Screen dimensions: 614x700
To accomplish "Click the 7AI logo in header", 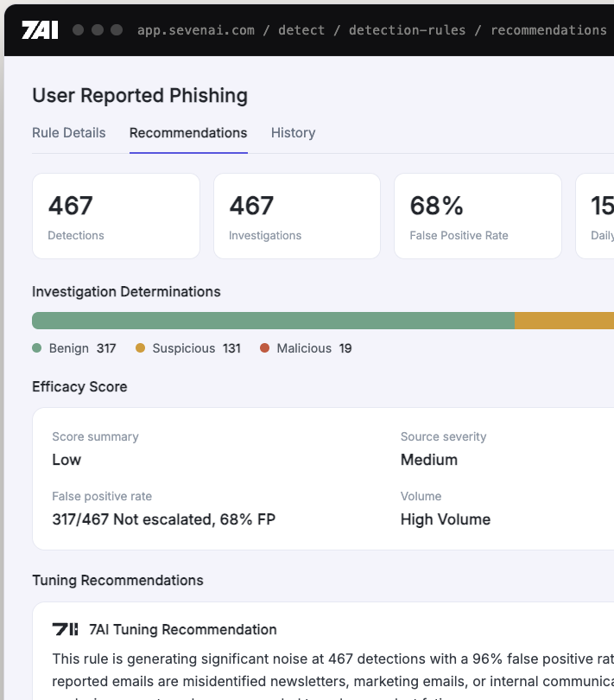I will tap(40, 30).
